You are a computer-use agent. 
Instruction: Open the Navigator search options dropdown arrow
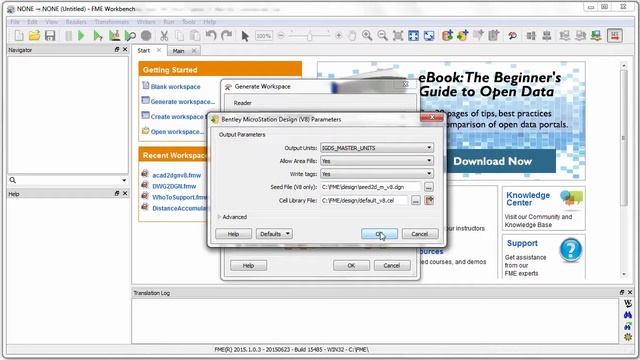(x=124, y=180)
